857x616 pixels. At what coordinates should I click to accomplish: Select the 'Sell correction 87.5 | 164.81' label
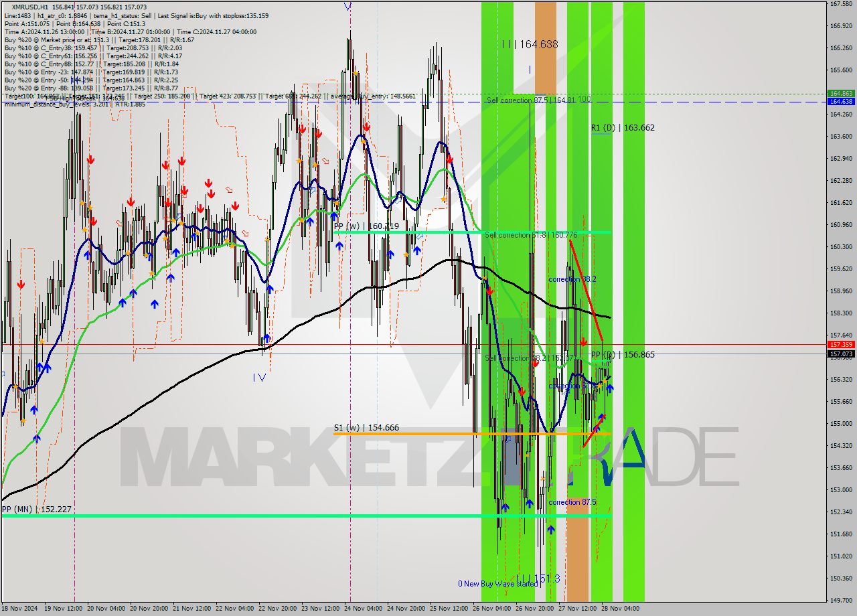click(531, 100)
